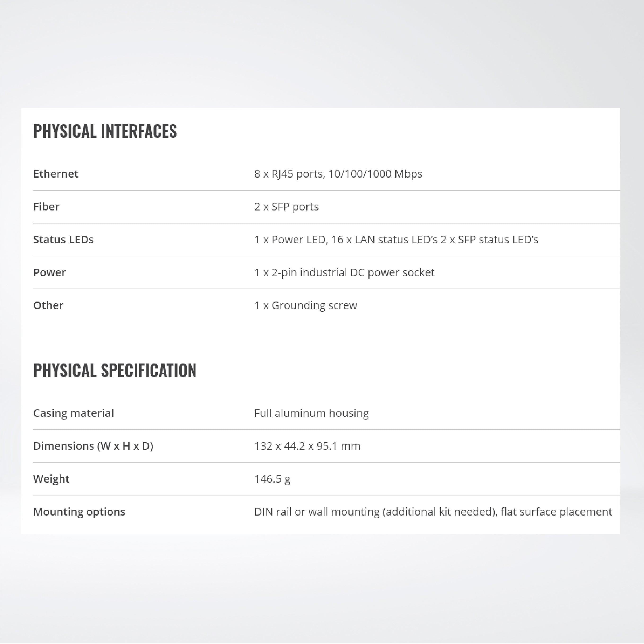644x644 pixels.
Task: Click the Physical Specification heading
Action: click(115, 370)
